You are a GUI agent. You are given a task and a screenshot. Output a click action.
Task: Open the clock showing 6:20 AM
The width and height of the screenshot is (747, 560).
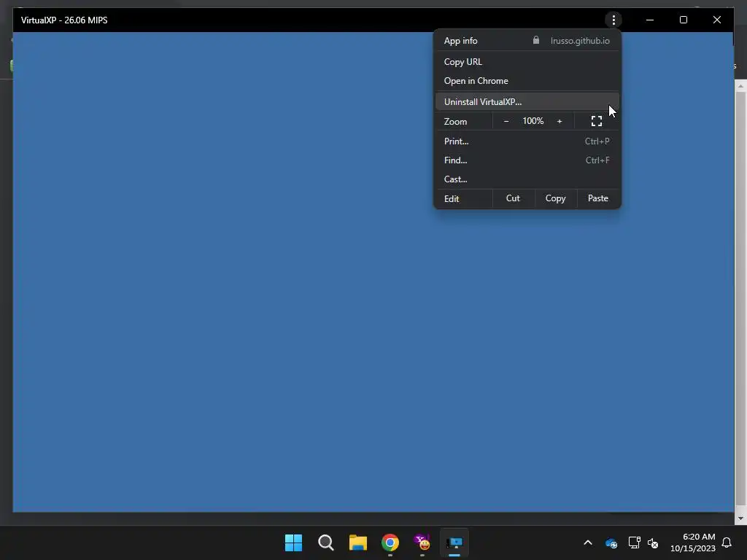[x=693, y=542]
